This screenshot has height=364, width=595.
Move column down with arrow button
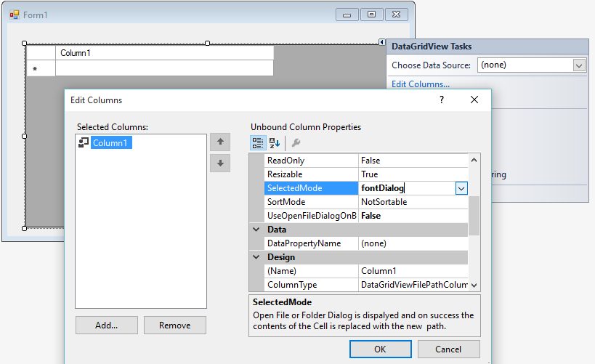(220, 163)
